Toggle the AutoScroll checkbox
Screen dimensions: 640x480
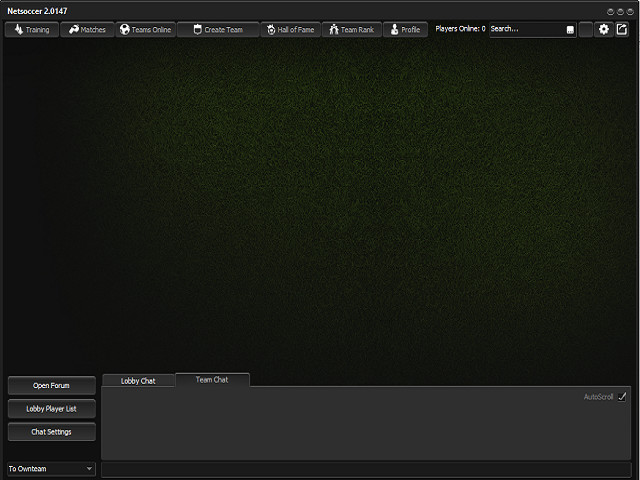[x=623, y=397]
